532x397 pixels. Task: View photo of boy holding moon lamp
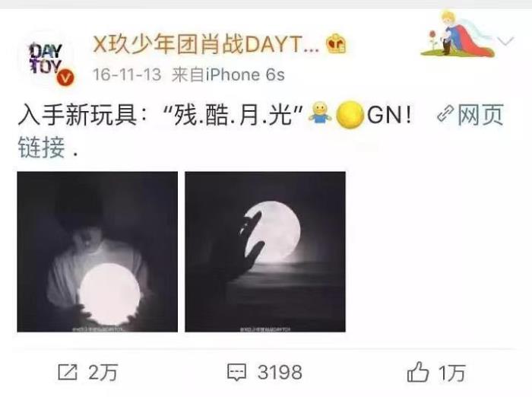[97, 252]
